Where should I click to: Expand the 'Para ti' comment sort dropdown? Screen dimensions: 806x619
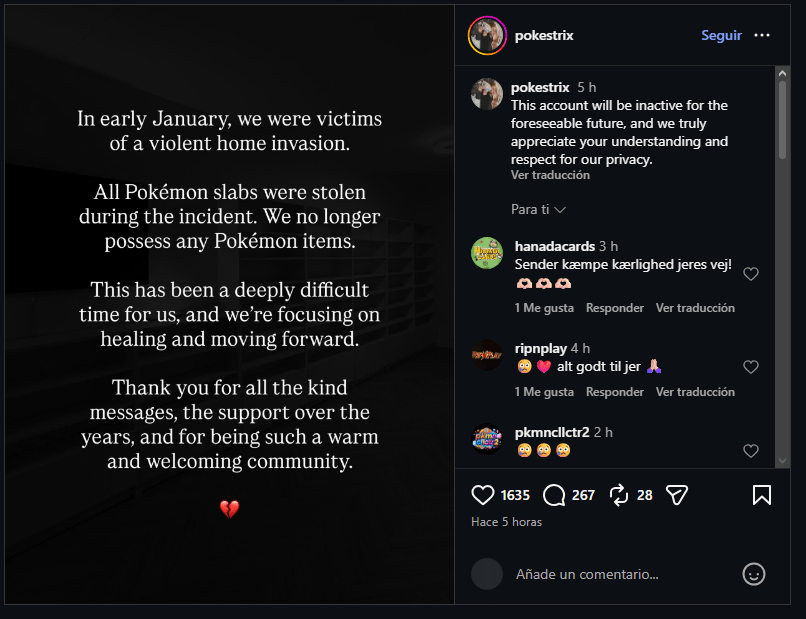pyautogui.click(x=539, y=210)
